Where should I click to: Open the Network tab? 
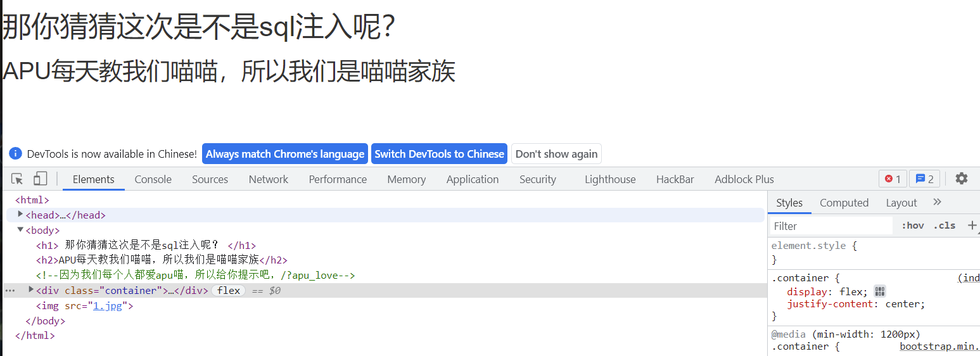click(269, 179)
